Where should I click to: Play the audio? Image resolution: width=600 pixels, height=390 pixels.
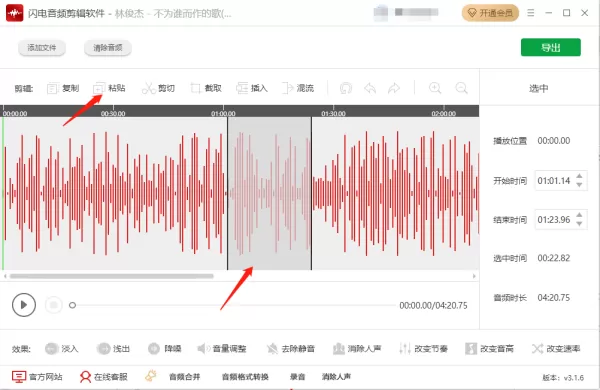24,305
